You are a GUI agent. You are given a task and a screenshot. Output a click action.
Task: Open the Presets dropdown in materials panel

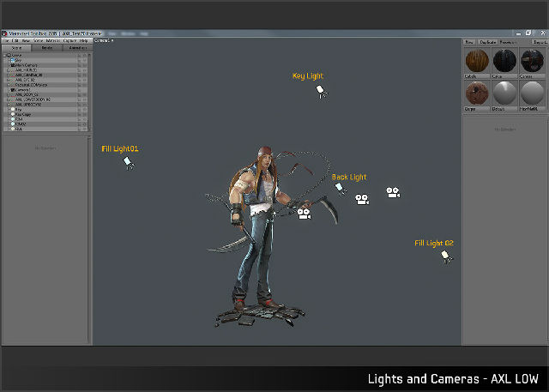(508, 42)
